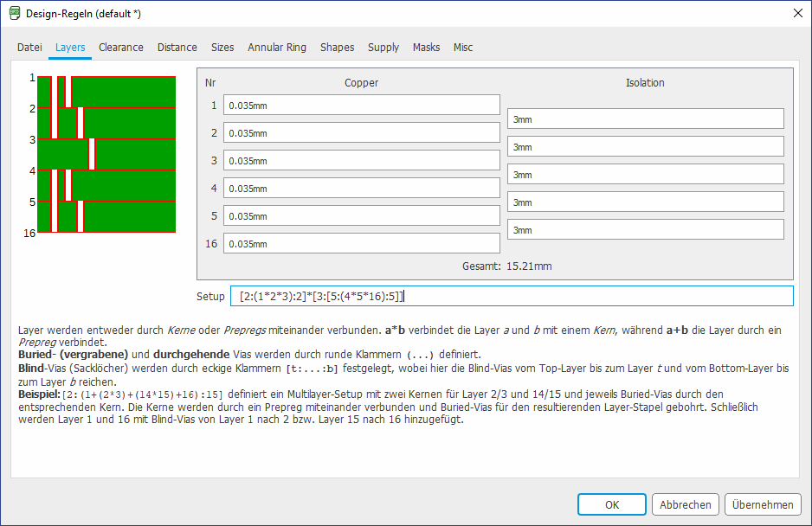Image resolution: width=812 pixels, height=526 pixels.
Task: Click the copper thickness field for layer 4
Action: point(362,189)
